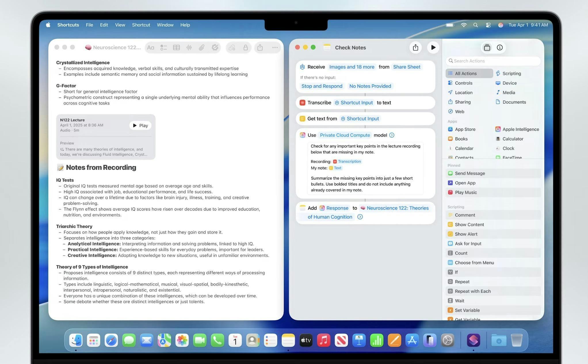Screen dimensions: 588x364
Task: Add the Repeat with Each action
Action: (x=493, y=291)
